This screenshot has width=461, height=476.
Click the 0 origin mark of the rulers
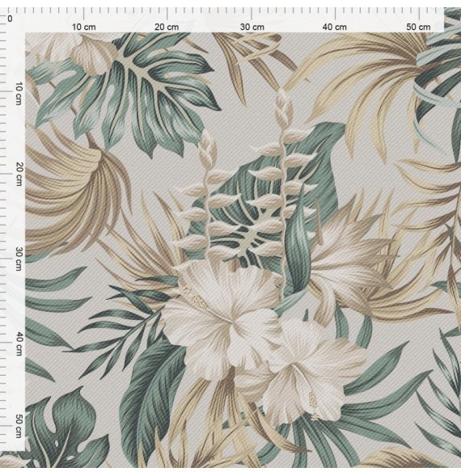pos(10,19)
